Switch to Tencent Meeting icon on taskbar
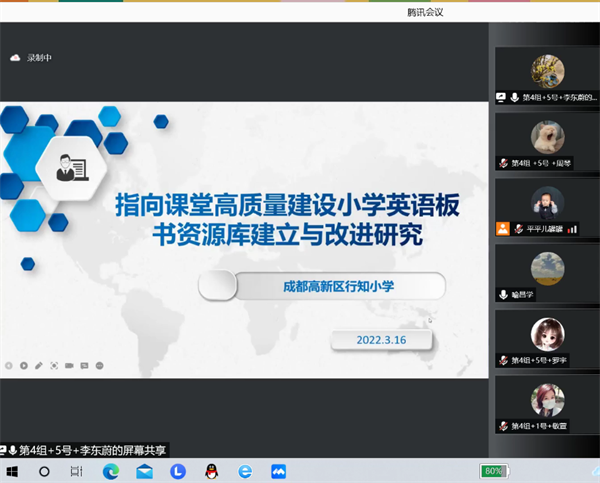The width and height of the screenshot is (600, 483). [279, 471]
